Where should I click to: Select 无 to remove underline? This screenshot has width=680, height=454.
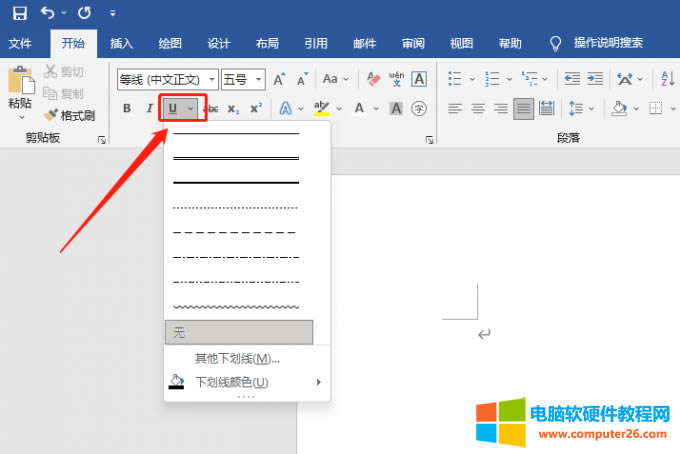pyautogui.click(x=239, y=332)
